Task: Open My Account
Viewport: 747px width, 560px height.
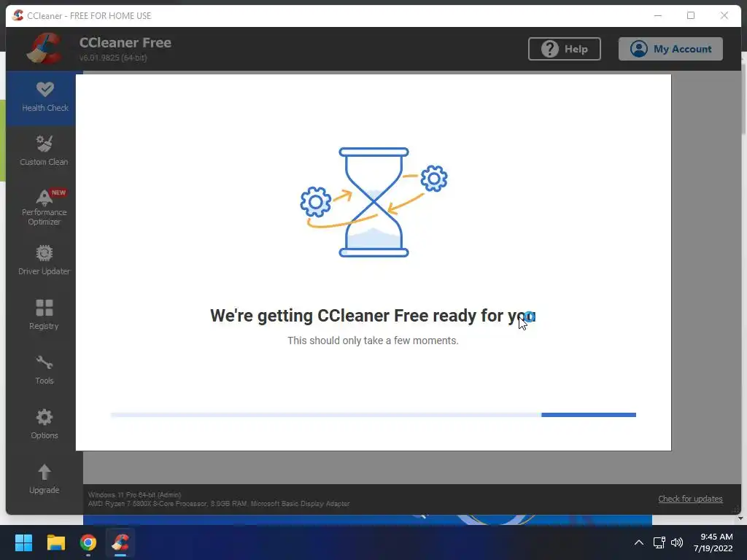Action: [670, 49]
